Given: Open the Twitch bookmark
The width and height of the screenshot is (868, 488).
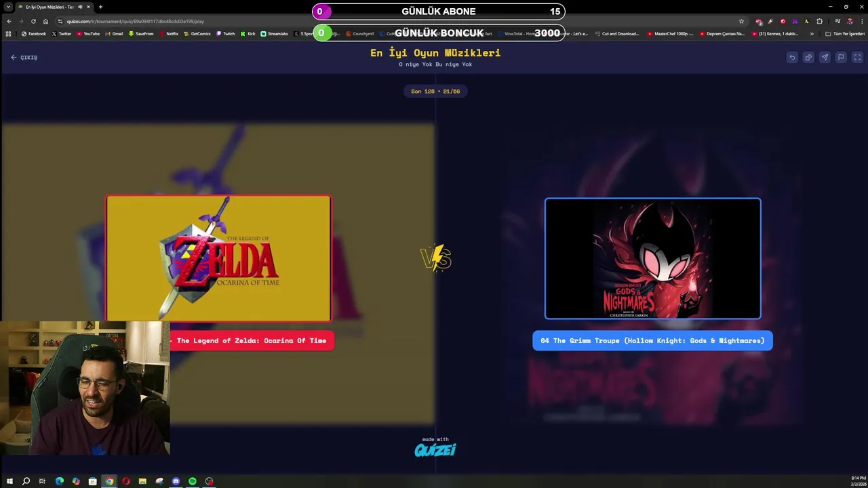Looking at the screenshot, I should pyautogui.click(x=226, y=33).
